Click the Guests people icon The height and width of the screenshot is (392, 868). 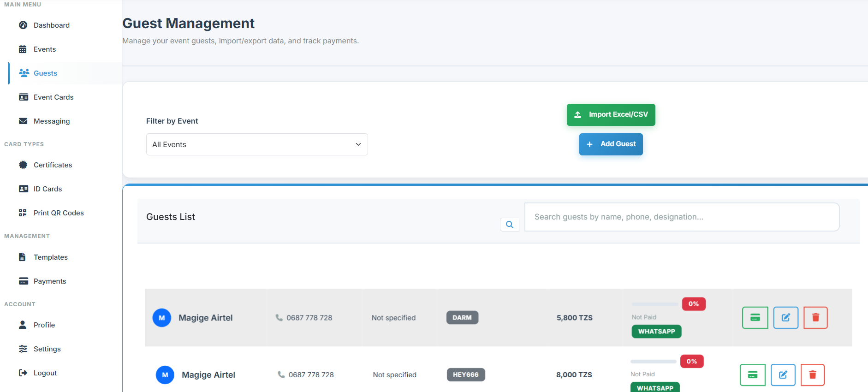pyautogui.click(x=24, y=73)
